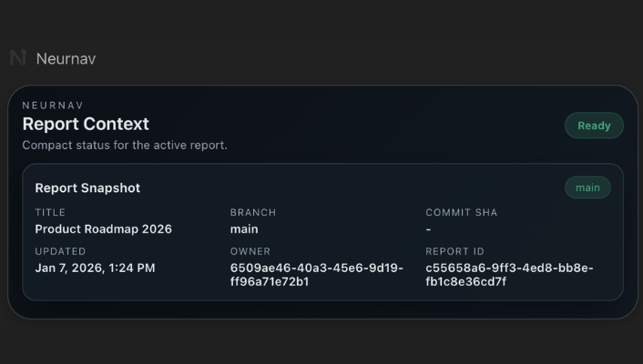The image size is (643, 364).
Task: Click the REPORT ID field label
Action: 455,251
